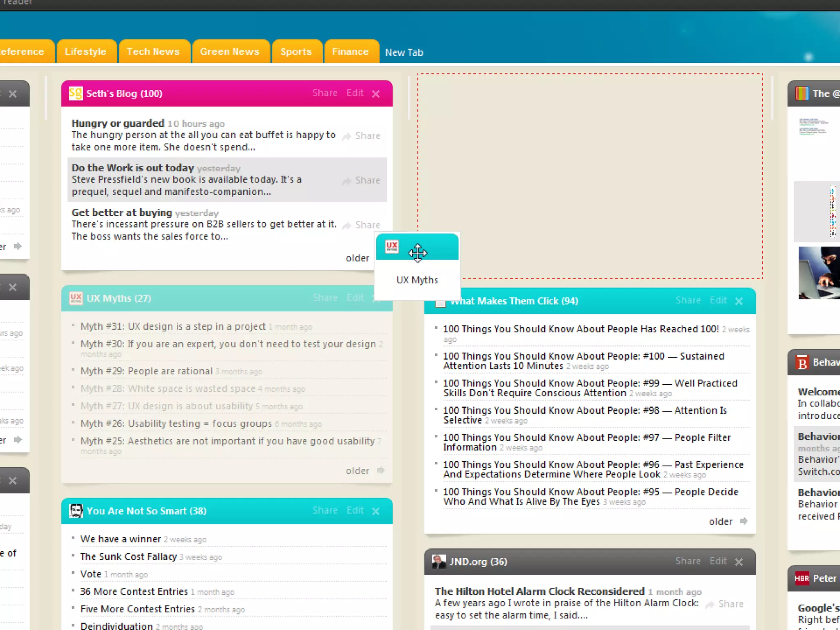Click the You Are Not So Smart icon
840x630 pixels.
tap(76, 511)
